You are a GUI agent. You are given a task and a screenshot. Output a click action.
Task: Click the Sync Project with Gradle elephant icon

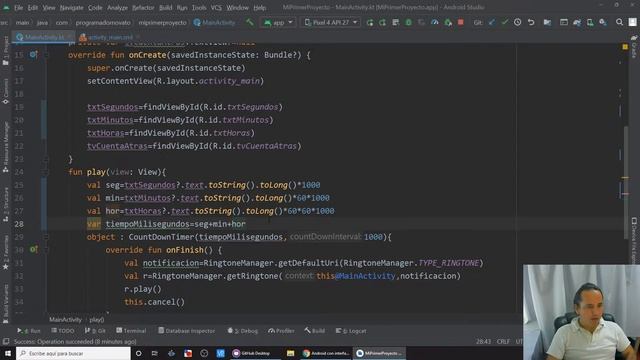[x=577, y=22]
